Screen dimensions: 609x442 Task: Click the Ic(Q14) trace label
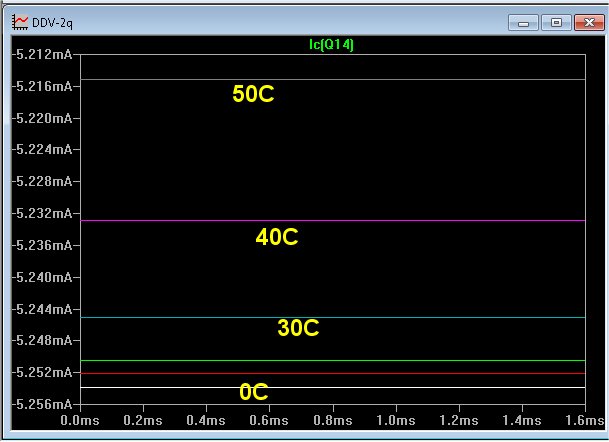tap(331, 44)
